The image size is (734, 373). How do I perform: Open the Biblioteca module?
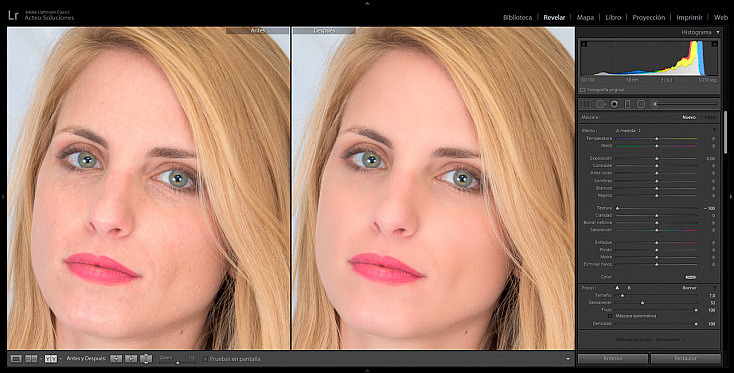click(x=517, y=17)
